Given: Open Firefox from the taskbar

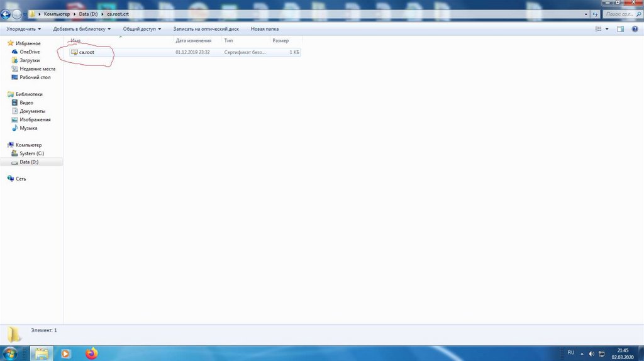Looking at the screenshot, I should (92, 353).
